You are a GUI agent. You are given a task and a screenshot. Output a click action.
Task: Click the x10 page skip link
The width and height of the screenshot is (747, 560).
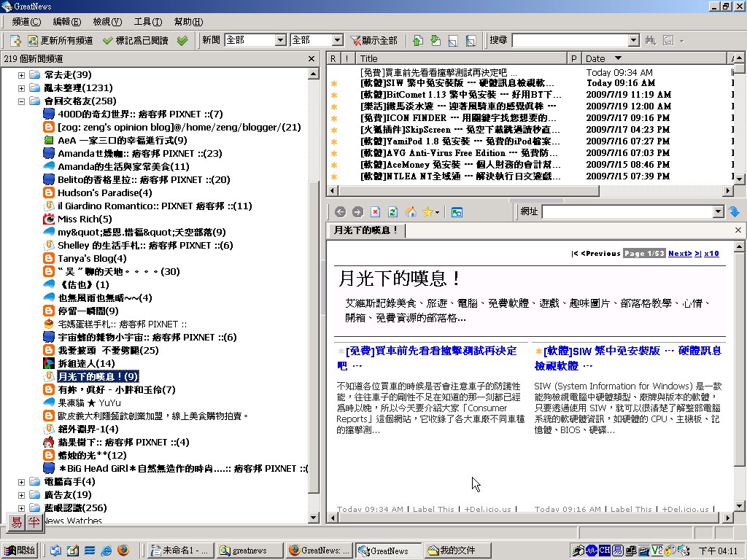point(711,253)
